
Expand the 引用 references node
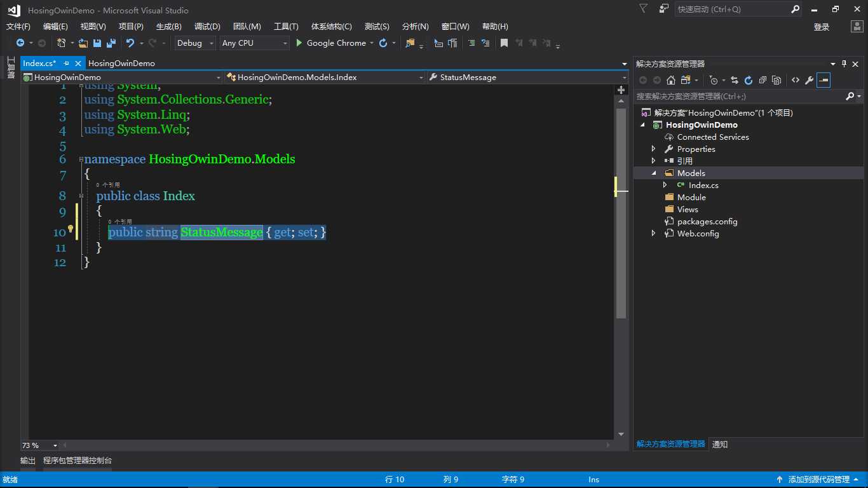[x=653, y=161]
